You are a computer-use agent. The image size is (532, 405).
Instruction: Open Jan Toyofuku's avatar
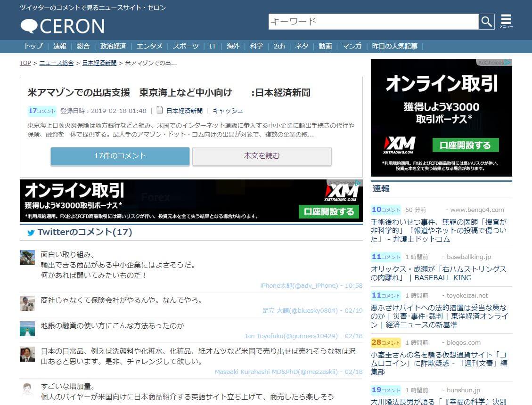click(x=27, y=329)
